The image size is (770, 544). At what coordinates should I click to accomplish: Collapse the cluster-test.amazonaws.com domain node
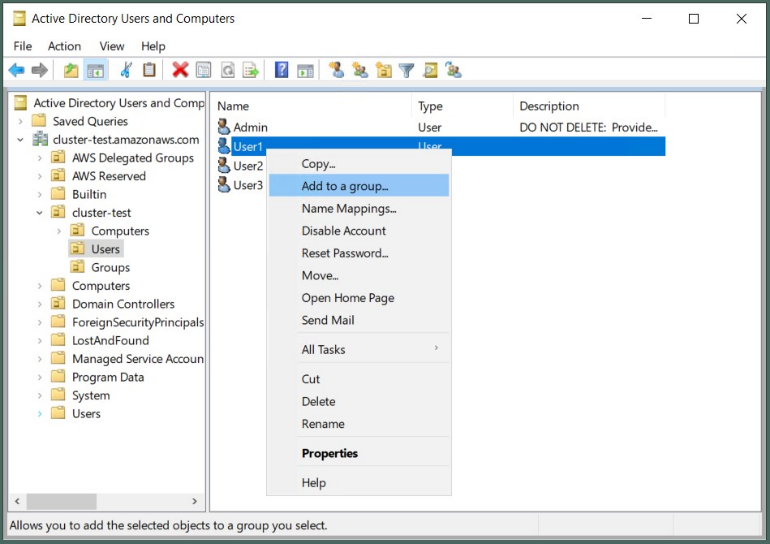(x=20, y=140)
